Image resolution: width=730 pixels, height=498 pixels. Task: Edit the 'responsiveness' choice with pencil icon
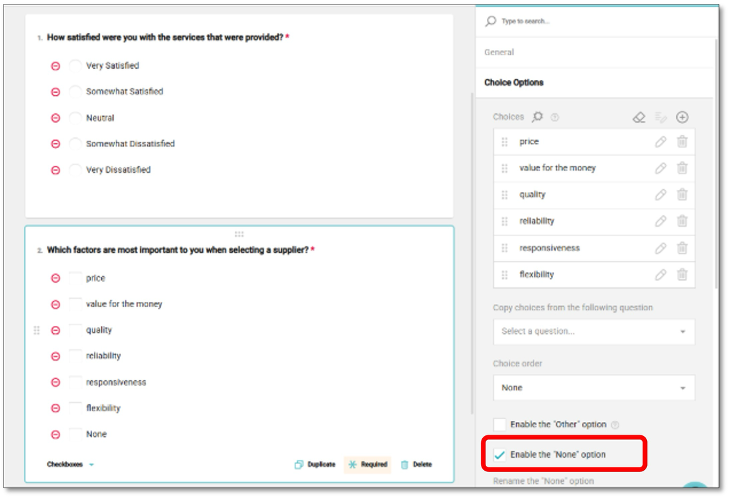click(x=660, y=248)
